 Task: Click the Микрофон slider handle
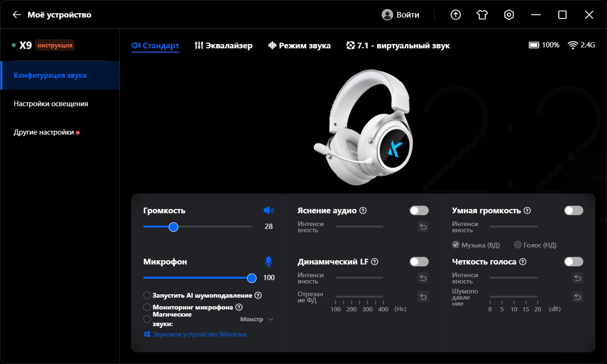click(252, 278)
